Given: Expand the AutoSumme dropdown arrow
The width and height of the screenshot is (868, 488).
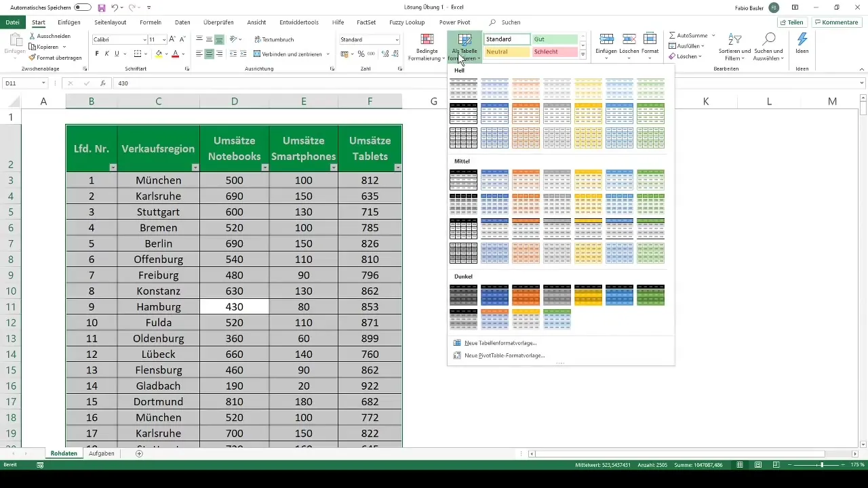Looking at the screenshot, I should tap(713, 35).
